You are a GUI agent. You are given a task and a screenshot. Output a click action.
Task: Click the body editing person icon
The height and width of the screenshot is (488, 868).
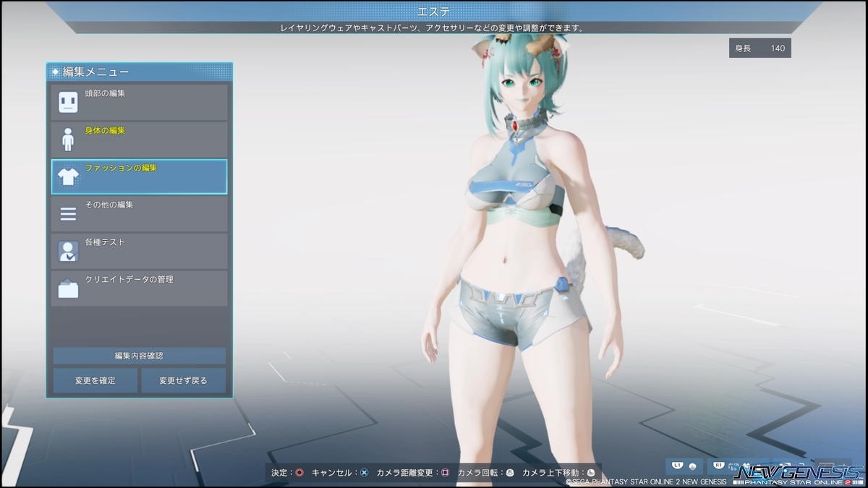pyautogui.click(x=68, y=140)
